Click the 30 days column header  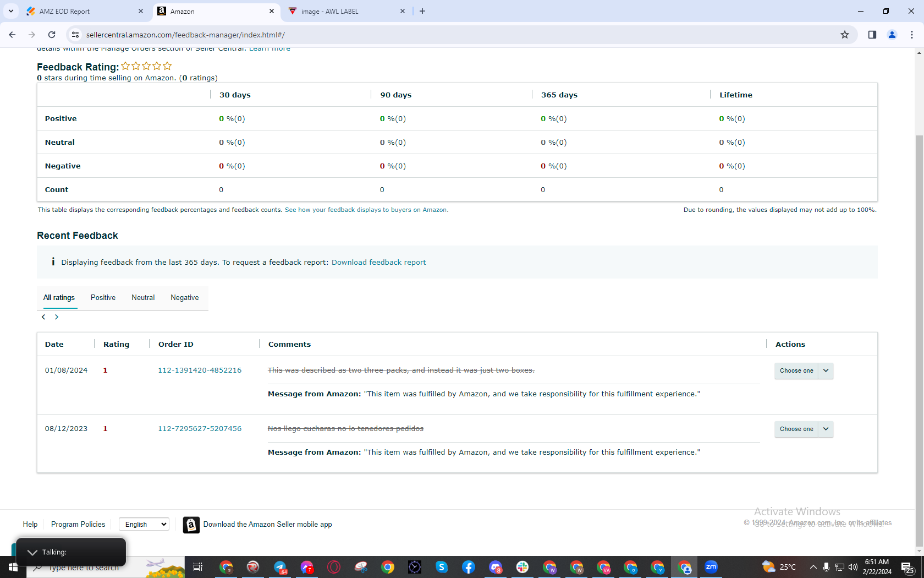coord(235,95)
